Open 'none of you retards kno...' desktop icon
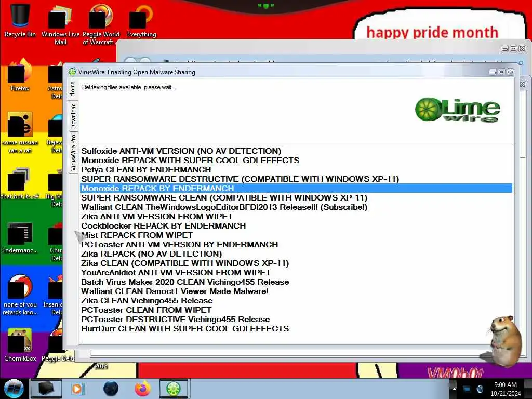Viewport: 532px width, 399px height. click(x=20, y=295)
